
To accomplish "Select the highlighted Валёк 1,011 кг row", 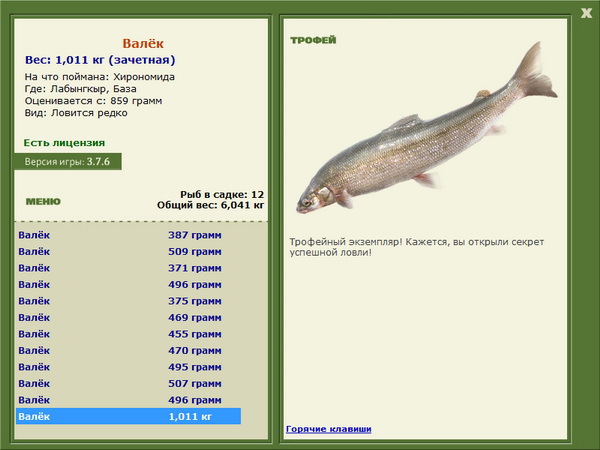I will coord(129,416).
